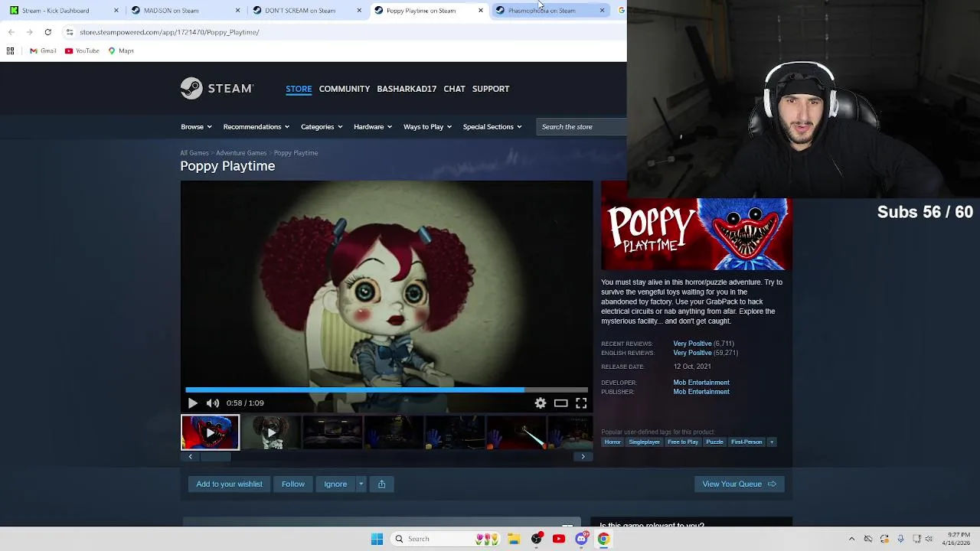Viewport: 980px width, 551px height.
Task: Select the second trailer thumbnail
Action: (271, 432)
